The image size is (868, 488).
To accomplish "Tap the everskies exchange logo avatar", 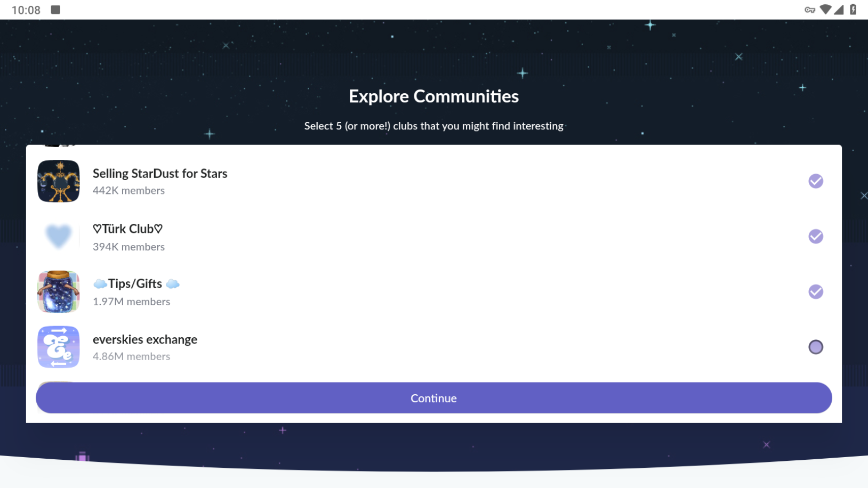I will point(59,347).
